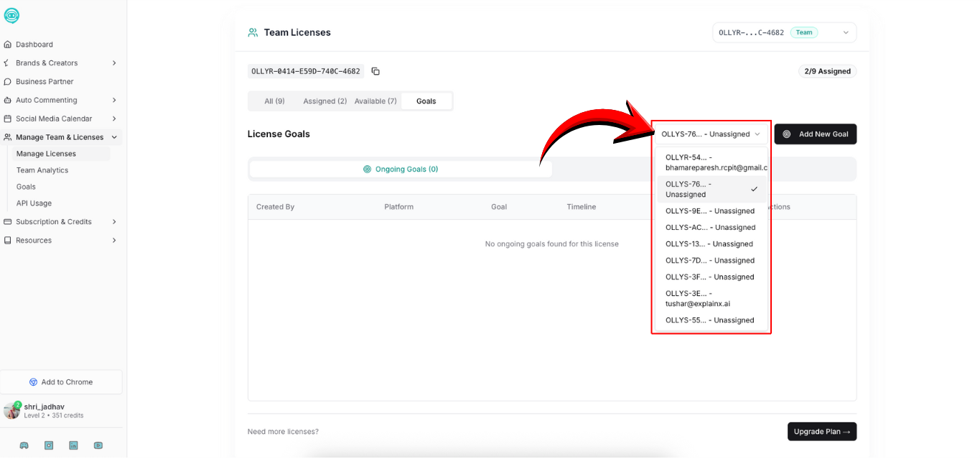Open the Instagram social icon

(49, 445)
